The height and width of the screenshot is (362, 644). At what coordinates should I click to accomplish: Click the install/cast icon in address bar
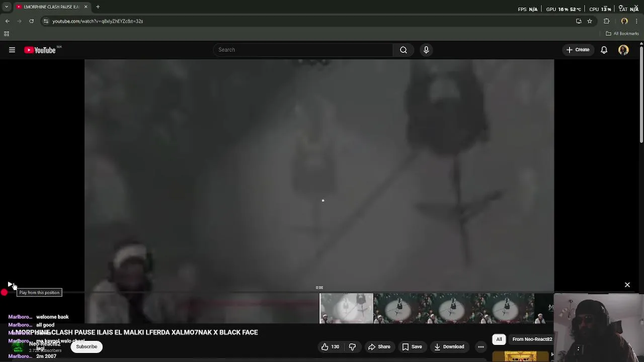click(579, 21)
